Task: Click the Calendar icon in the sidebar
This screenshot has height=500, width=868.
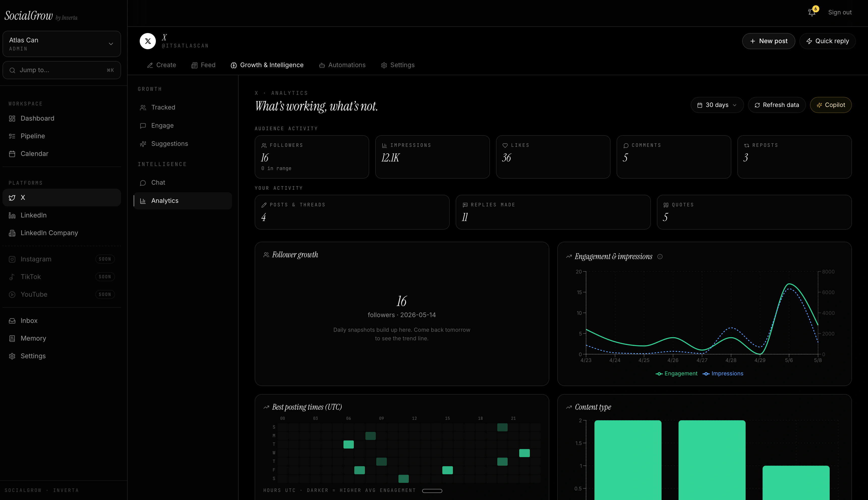Action: [12, 154]
